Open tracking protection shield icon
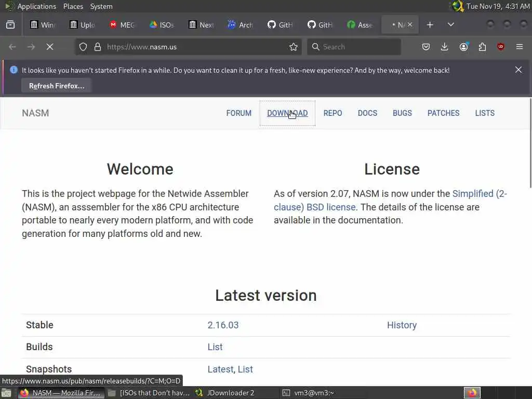This screenshot has height=399, width=532. coord(83,47)
